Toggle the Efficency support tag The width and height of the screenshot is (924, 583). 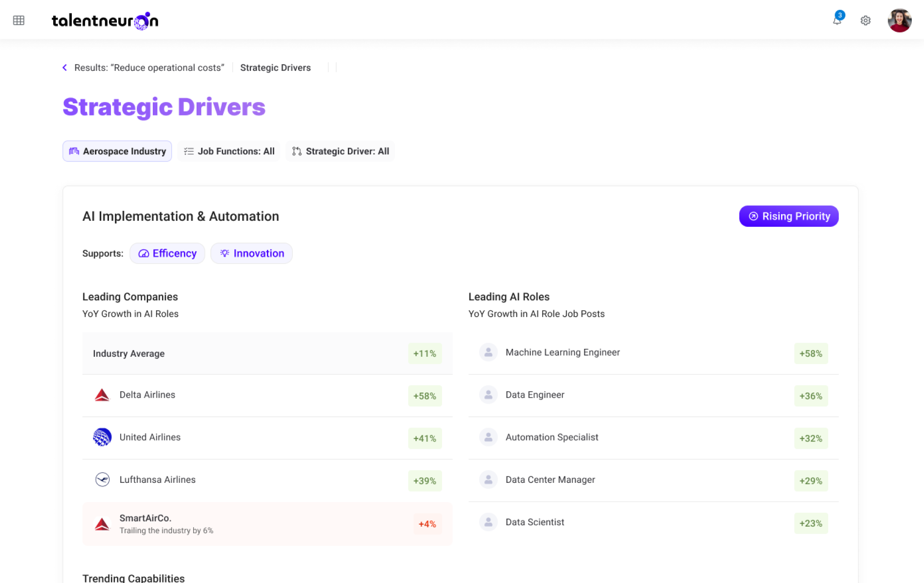[x=167, y=253]
